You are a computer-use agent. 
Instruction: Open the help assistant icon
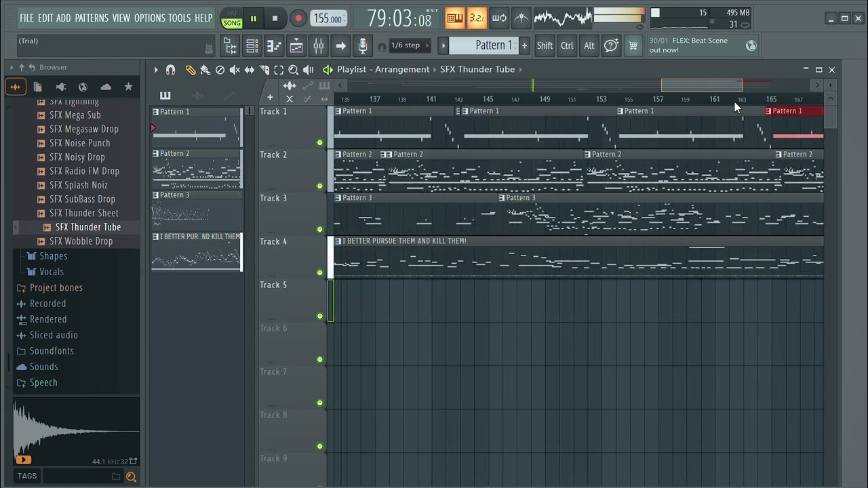[x=611, y=45]
